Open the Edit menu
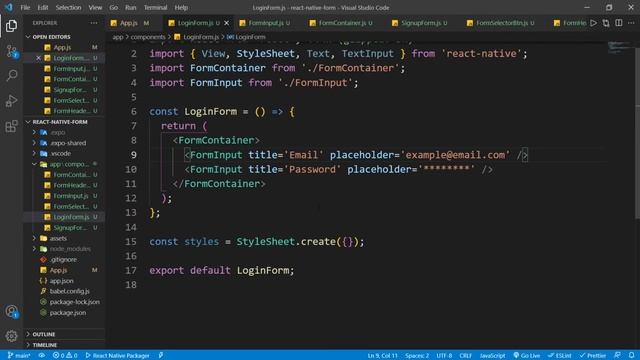Screen dimensions: 640x360 click(43, 7)
